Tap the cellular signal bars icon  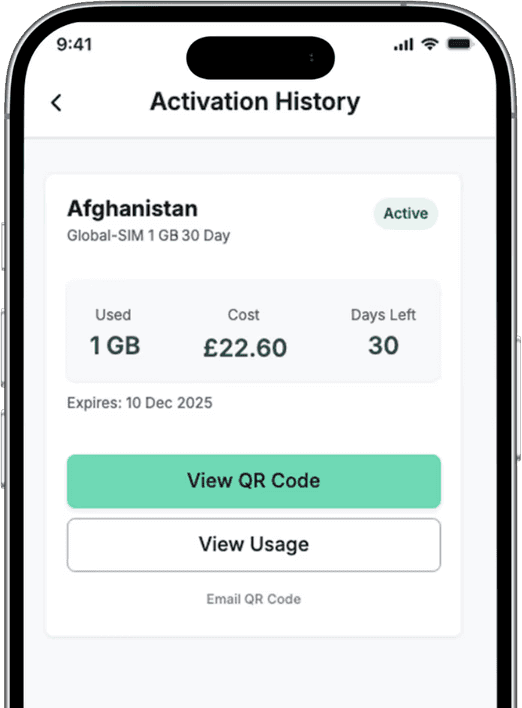(404, 44)
